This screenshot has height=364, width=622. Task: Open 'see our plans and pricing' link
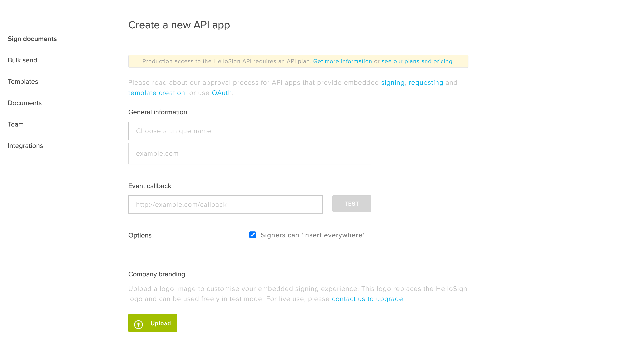pos(417,61)
